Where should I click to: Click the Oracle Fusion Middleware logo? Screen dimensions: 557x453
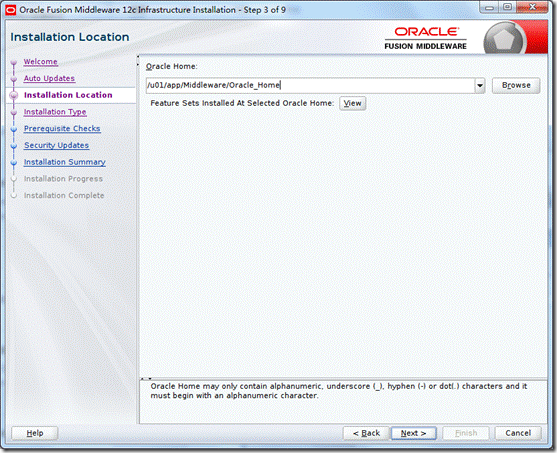(426, 38)
